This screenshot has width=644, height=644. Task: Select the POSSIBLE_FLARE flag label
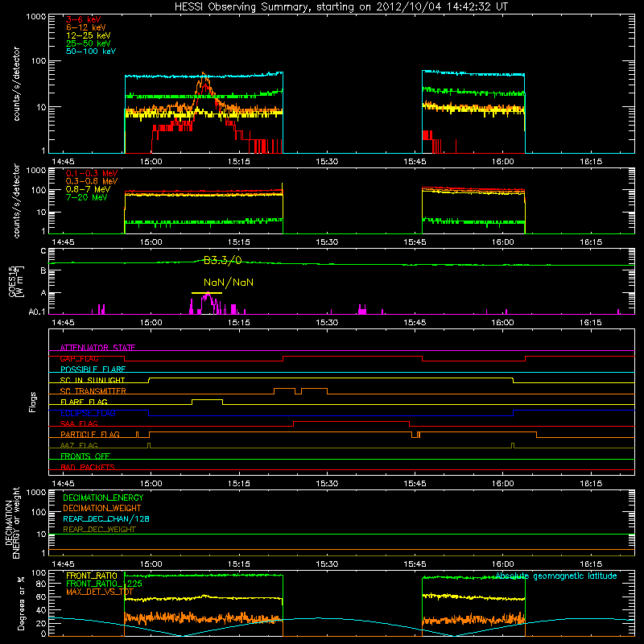[93, 369]
